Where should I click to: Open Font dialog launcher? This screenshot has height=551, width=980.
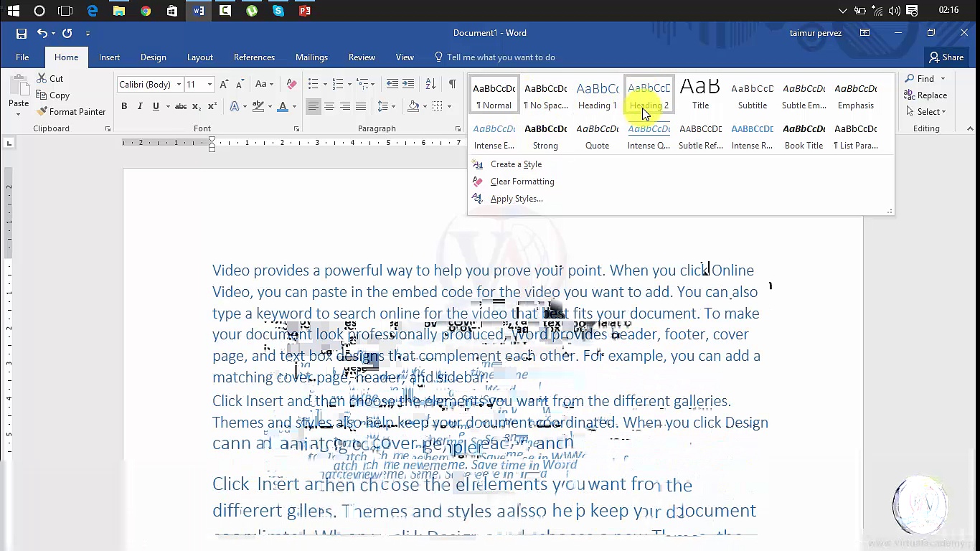pyautogui.click(x=296, y=129)
